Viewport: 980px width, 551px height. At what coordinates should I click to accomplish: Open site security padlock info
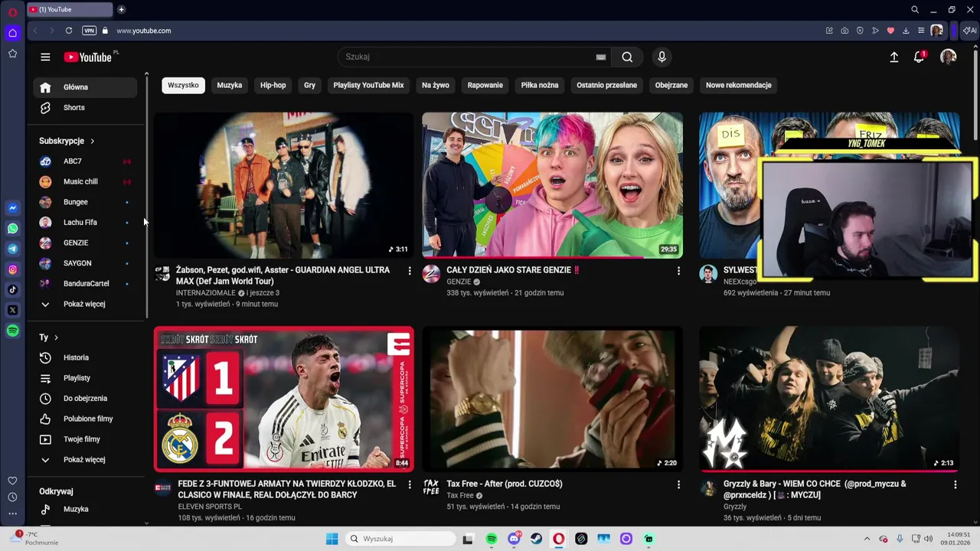(105, 31)
